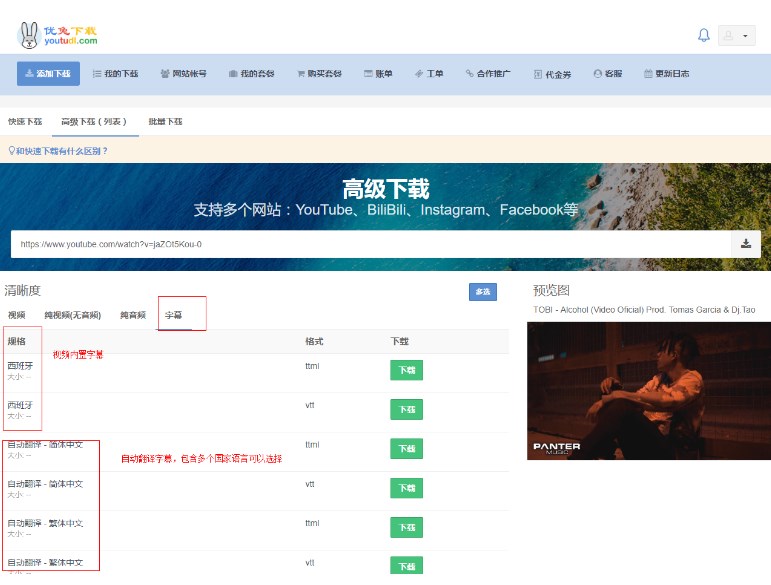Click the blue 多选 button

pyautogui.click(x=482, y=292)
